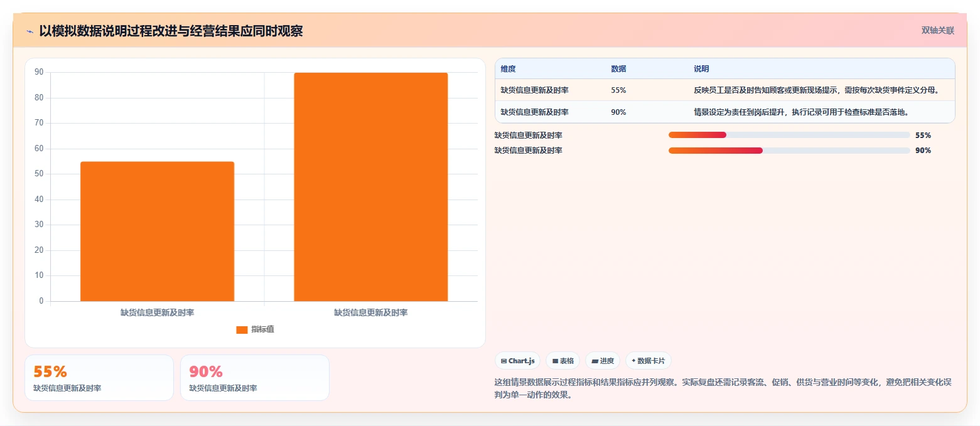The image size is (980, 426).
Task: Toggle the 指标值 legend orange swatch
Action: click(242, 330)
